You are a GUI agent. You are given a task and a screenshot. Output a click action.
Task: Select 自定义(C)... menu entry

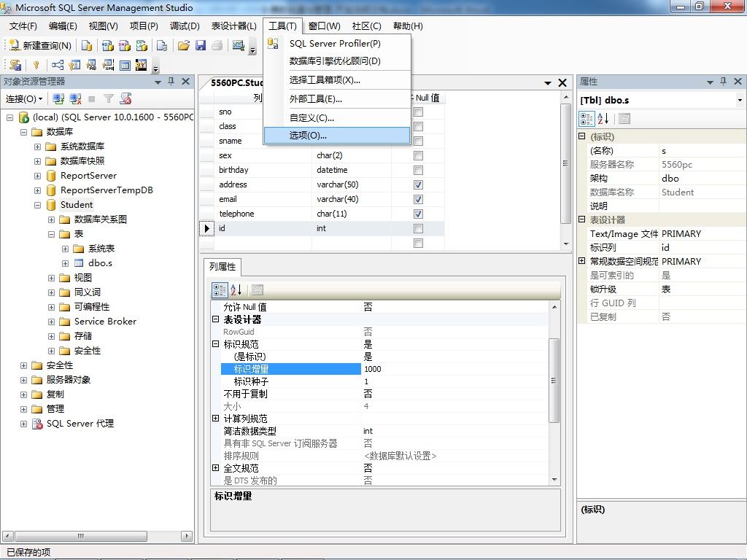311,118
